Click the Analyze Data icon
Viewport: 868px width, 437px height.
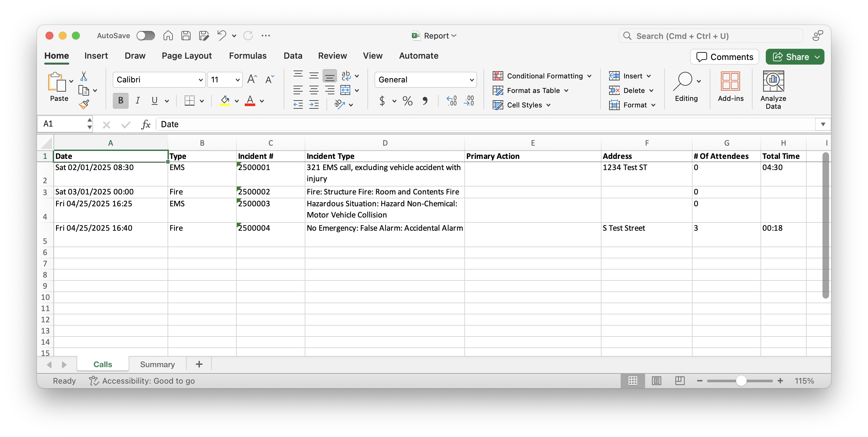click(x=773, y=81)
